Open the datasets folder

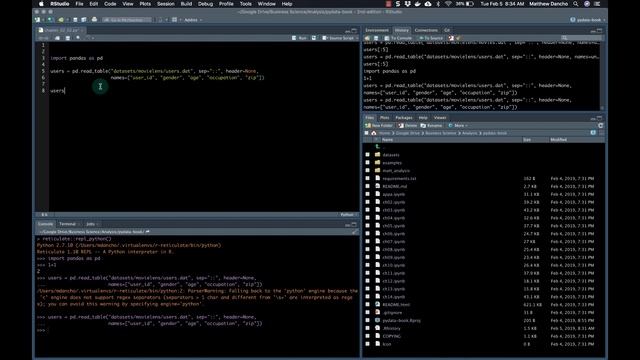391,155
